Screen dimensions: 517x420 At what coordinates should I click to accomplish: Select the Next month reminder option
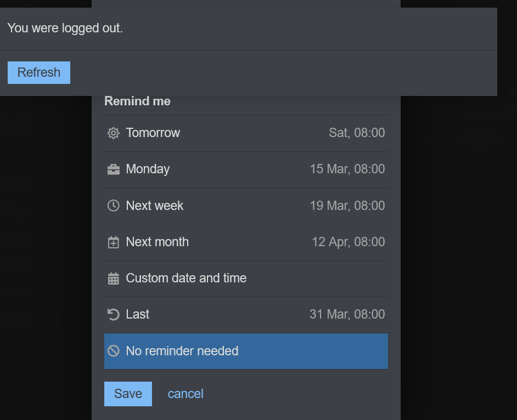click(246, 242)
